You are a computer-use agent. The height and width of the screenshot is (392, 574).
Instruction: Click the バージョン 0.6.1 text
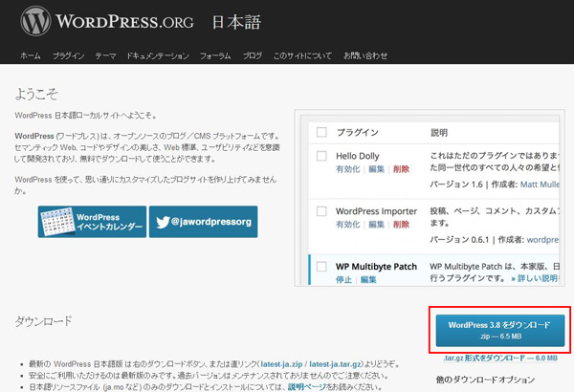459,240
